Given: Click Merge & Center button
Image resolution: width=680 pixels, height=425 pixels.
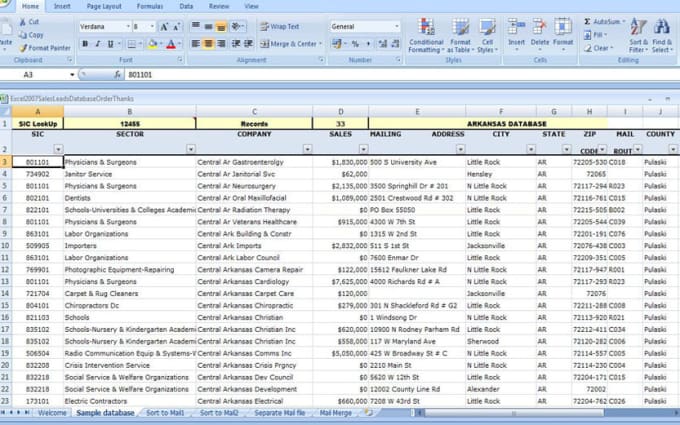Looking at the screenshot, I should coord(291,44).
